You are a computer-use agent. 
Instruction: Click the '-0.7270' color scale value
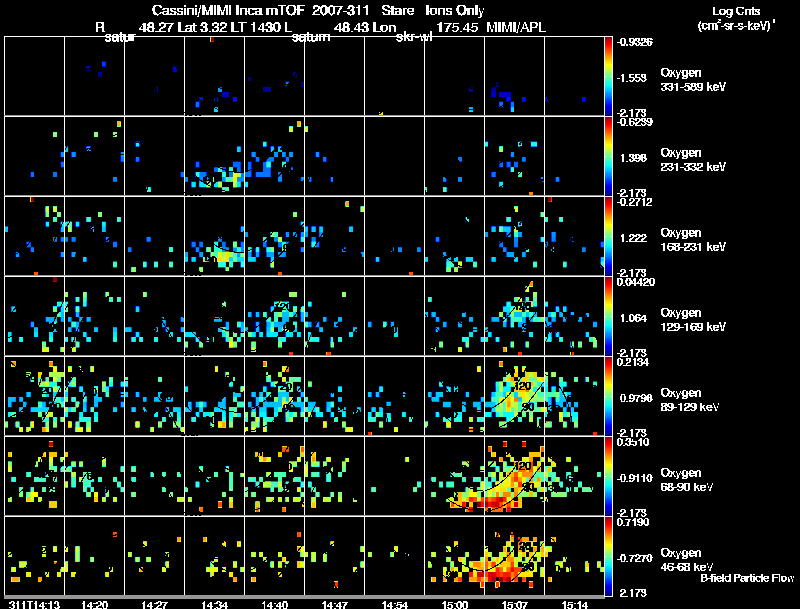(x=634, y=558)
